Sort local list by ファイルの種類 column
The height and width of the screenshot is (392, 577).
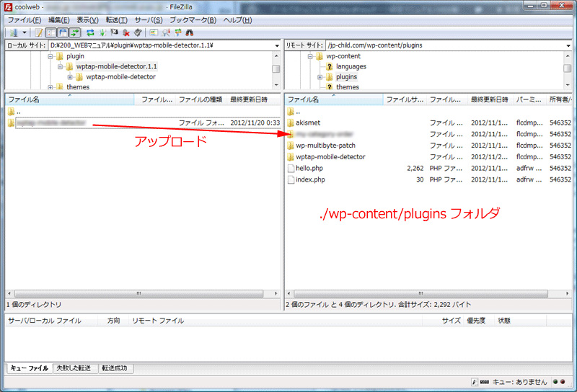[201, 99]
